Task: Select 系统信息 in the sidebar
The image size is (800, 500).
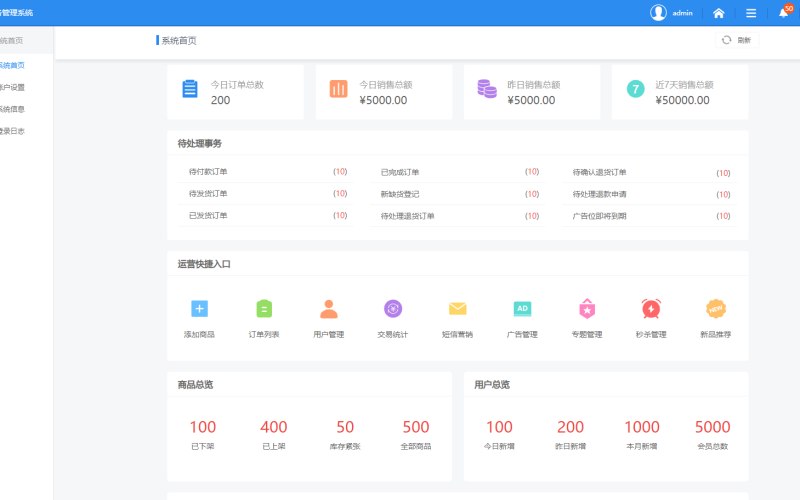Action: click(x=12, y=109)
